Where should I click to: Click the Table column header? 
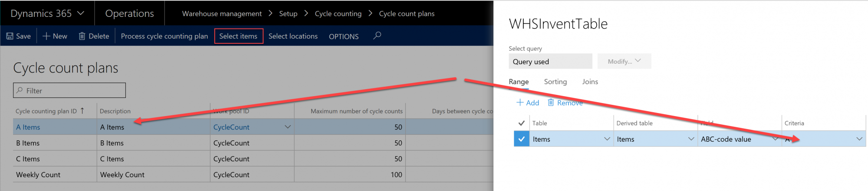coord(539,123)
